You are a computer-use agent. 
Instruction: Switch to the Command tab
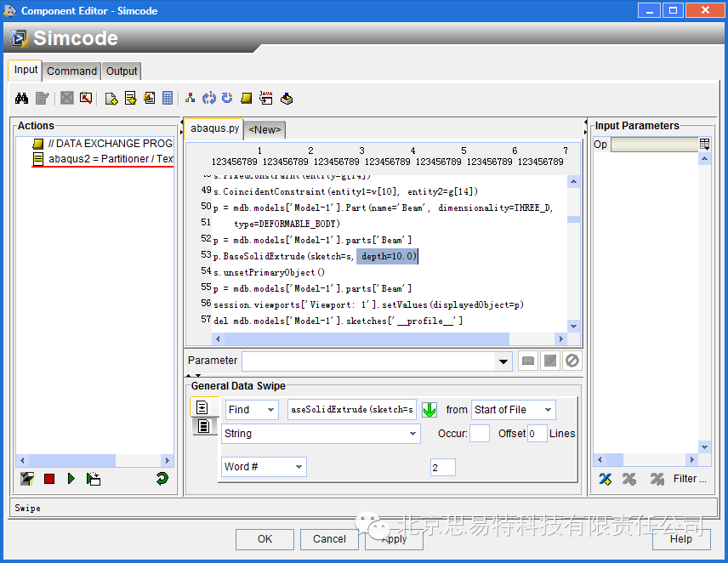coord(72,71)
